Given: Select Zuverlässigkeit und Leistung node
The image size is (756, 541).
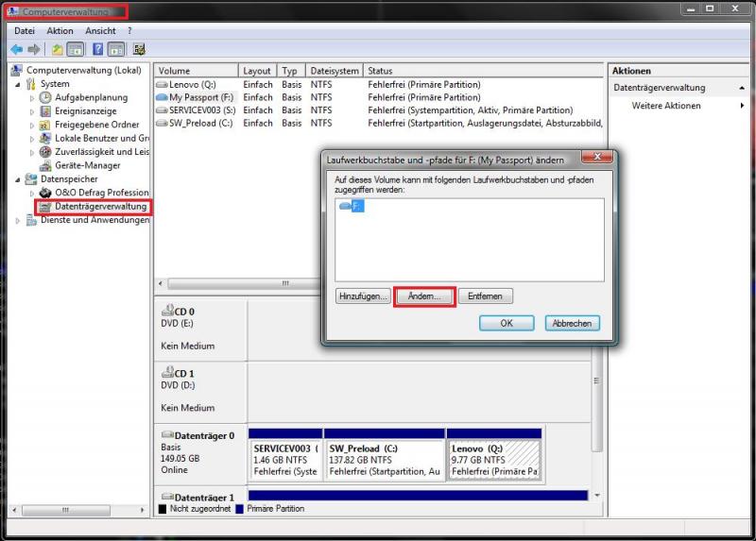Looking at the screenshot, I should 101,151.
